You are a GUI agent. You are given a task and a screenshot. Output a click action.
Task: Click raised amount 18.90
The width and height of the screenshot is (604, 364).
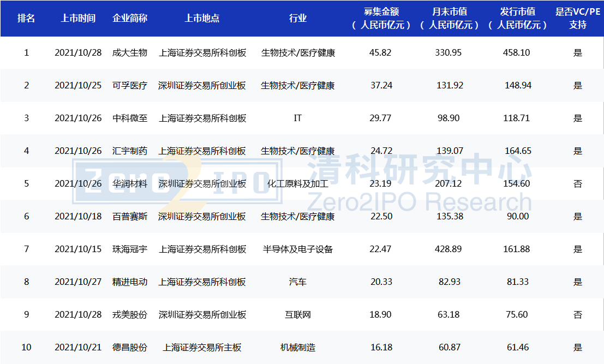[x=380, y=315]
